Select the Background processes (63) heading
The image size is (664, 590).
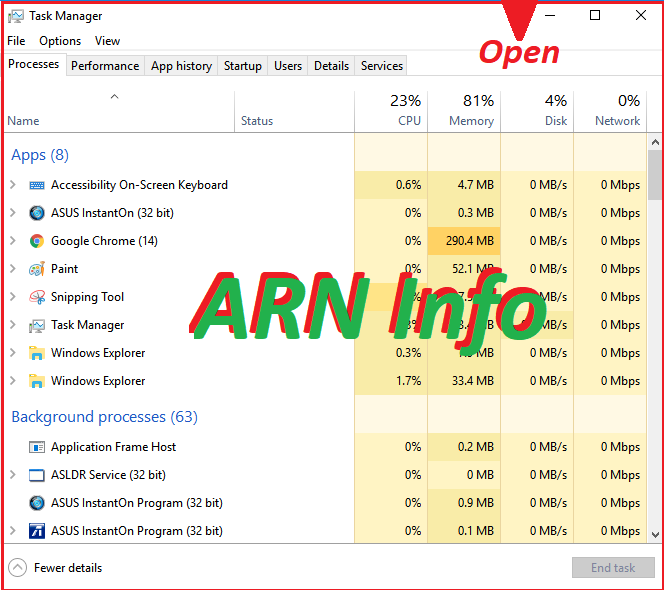click(x=105, y=417)
